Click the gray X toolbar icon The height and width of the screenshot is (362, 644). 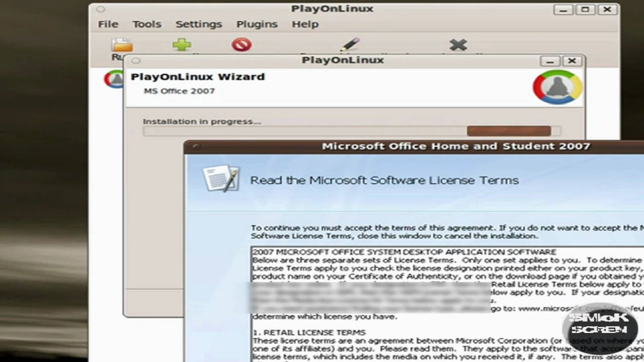coord(458,45)
